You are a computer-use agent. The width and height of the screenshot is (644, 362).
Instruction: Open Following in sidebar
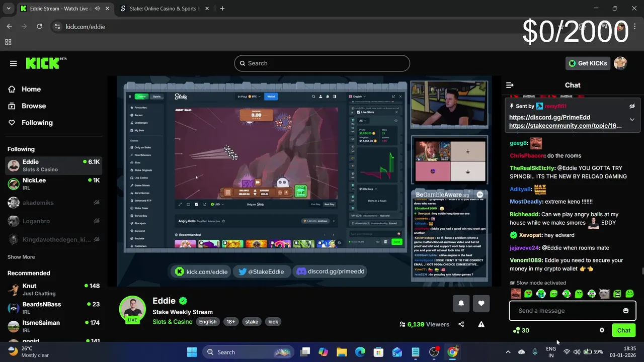30,123
